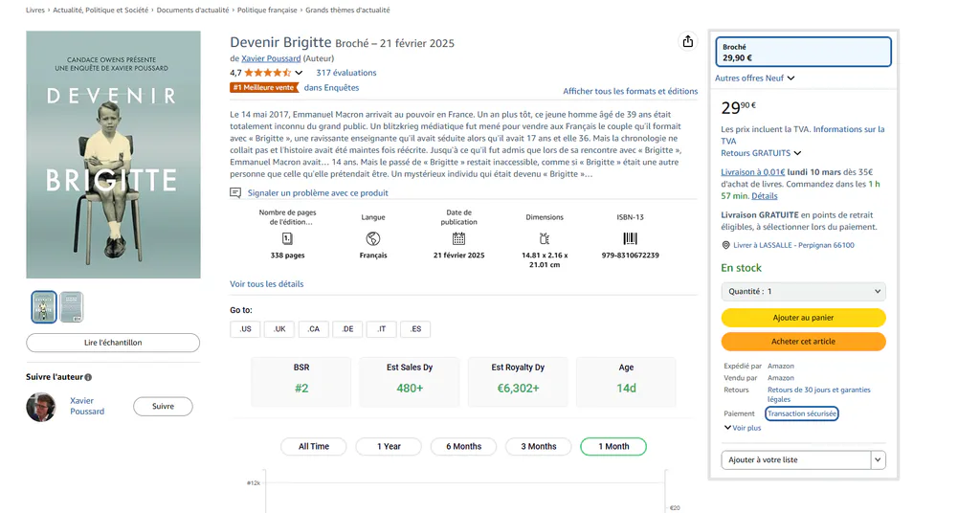Select the Broché 29,90 € format option
The height and width of the screenshot is (513, 980).
[x=803, y=52]
